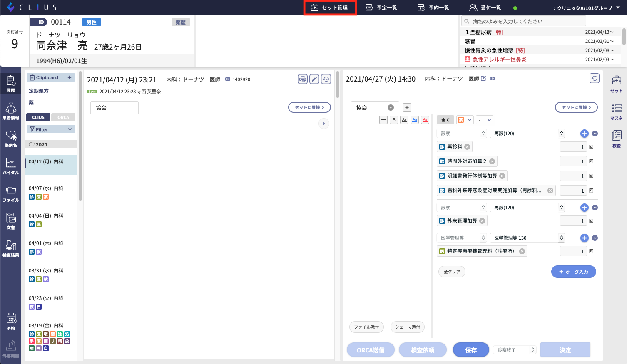
Task: View history of 04/27 record
Action: (595, 78)
